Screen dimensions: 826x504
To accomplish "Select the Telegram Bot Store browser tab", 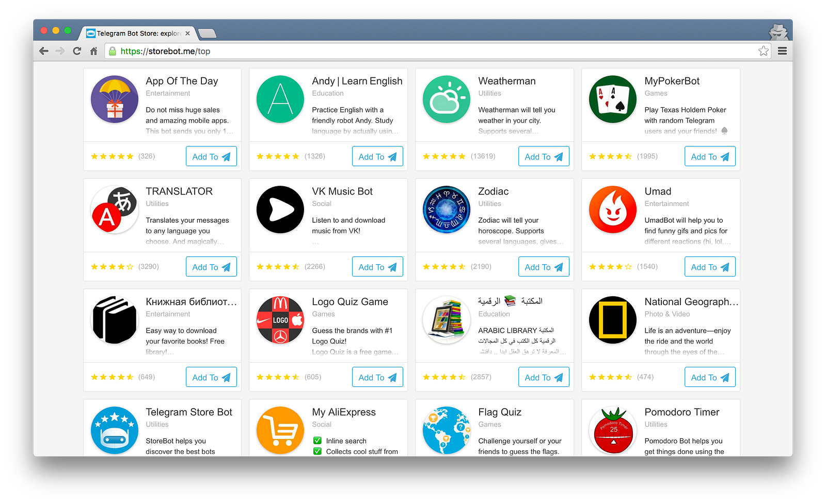I will pyautogui.click(x=138, y=34).
